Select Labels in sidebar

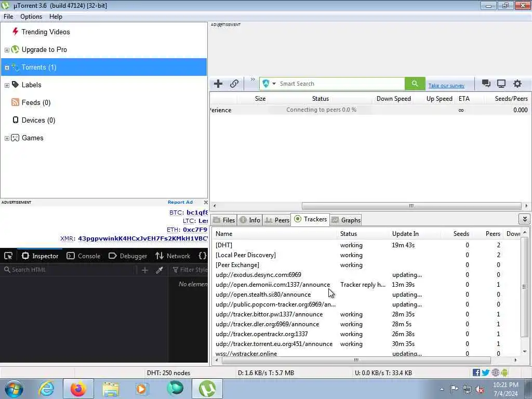click(31, 85)
